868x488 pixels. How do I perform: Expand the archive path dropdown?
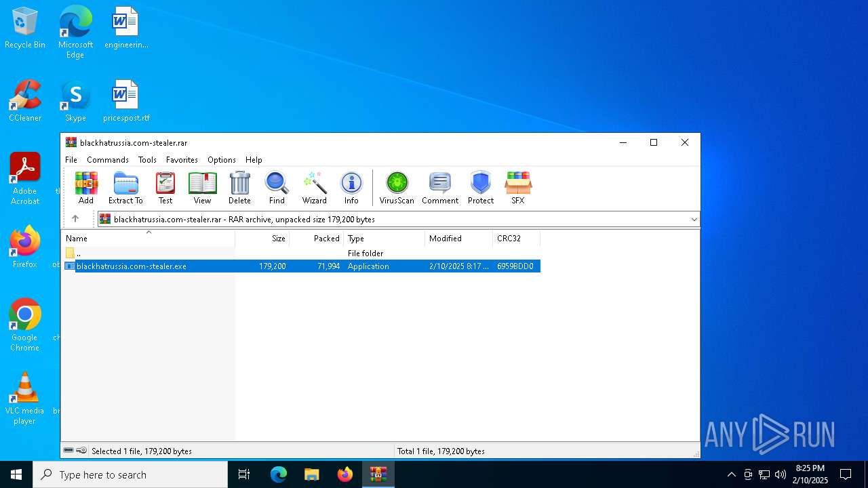click(694, 220)
